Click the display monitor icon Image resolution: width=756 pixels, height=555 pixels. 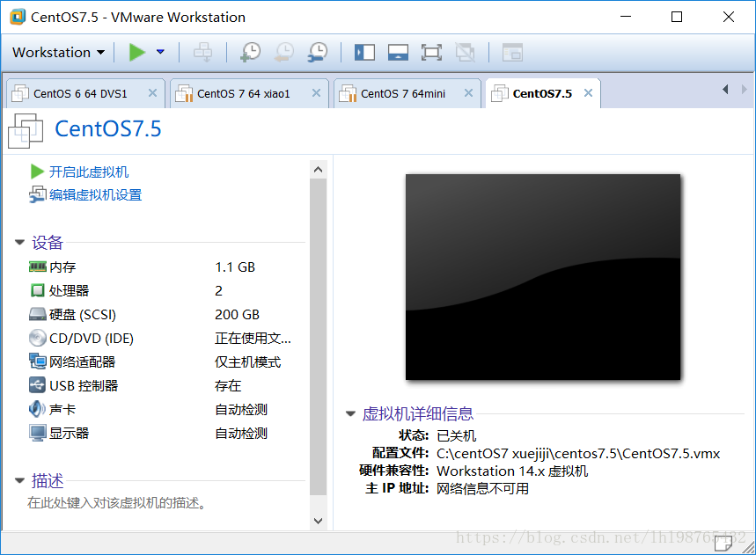(x=38, y=433)
